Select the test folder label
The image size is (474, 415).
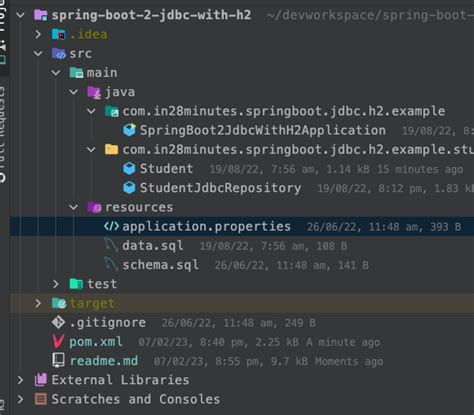[102, 284]
